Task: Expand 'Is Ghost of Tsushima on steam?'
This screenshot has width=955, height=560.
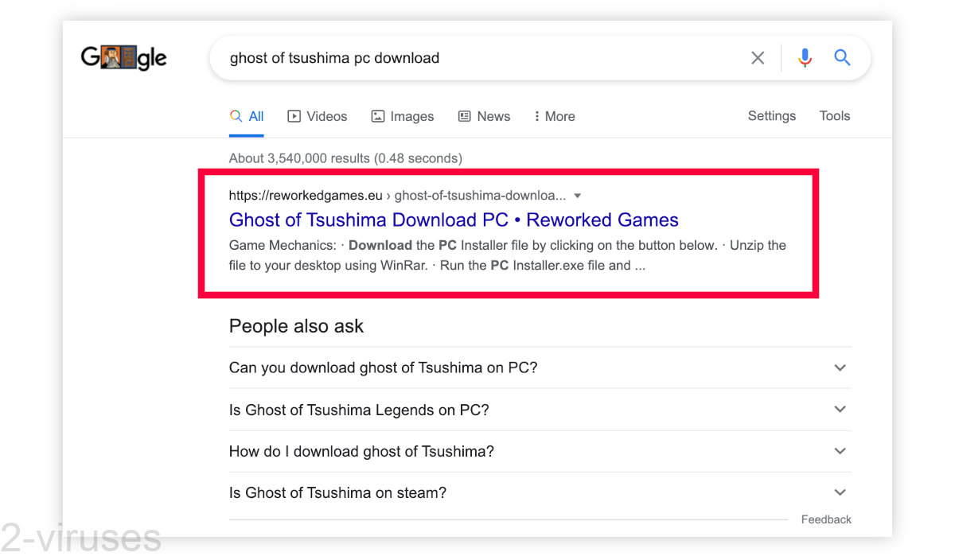Action: point(840,492)
